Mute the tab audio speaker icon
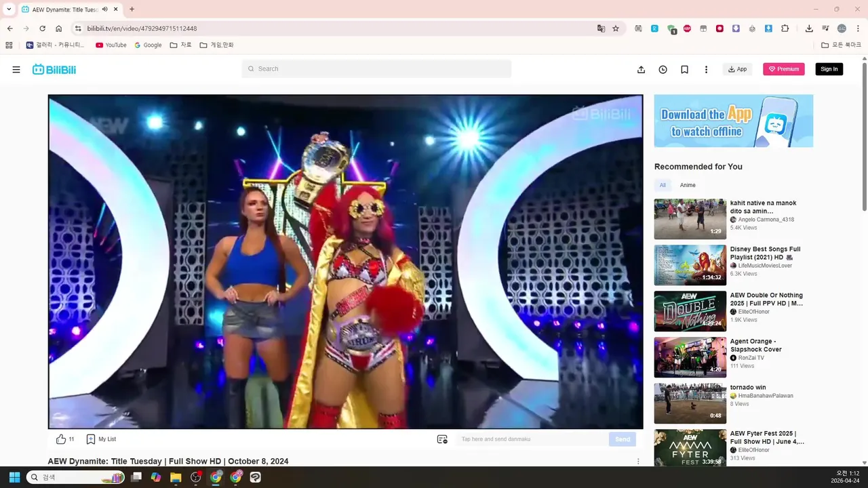 pyautogui.click(x=105, y=9)
